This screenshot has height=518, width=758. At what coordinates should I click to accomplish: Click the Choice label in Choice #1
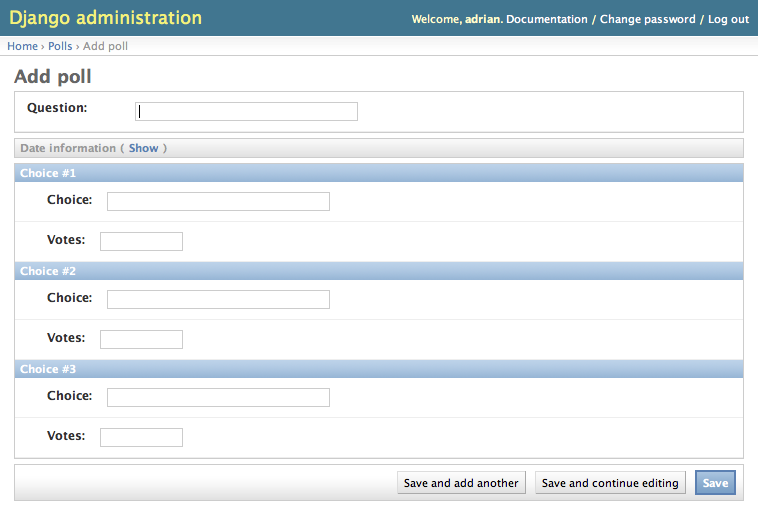pyautogui.click(x=69, y=200)
